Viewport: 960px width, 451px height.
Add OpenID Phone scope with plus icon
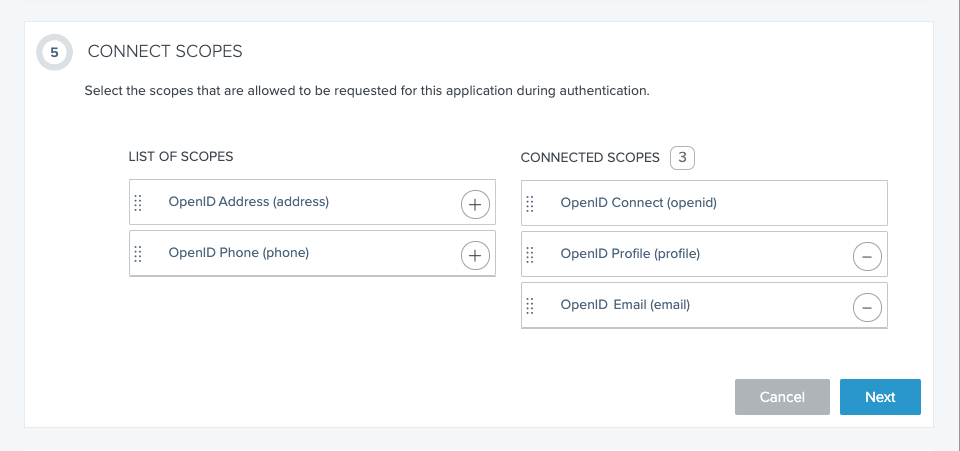point(475,256)
